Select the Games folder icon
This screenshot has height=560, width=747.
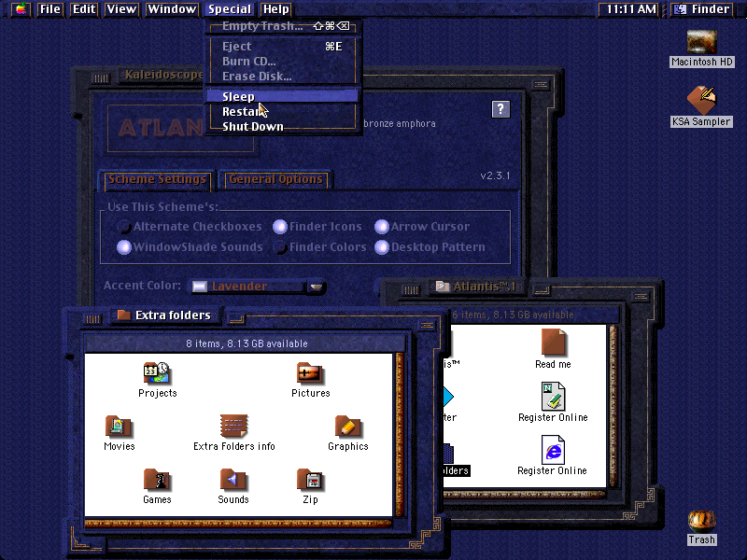[157, 480]
